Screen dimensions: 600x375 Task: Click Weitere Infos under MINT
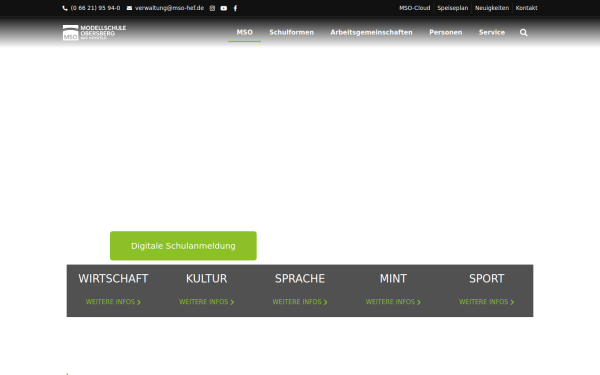[x=393, y=302]
